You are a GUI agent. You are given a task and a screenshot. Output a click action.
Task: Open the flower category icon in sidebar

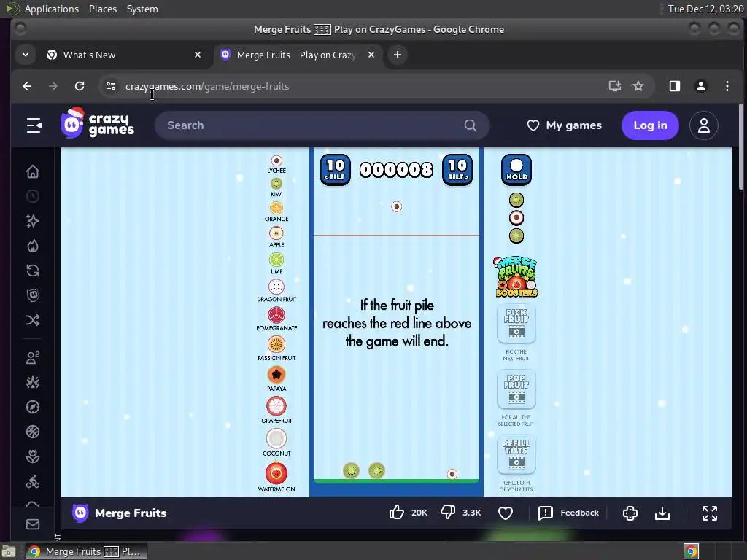33,456
